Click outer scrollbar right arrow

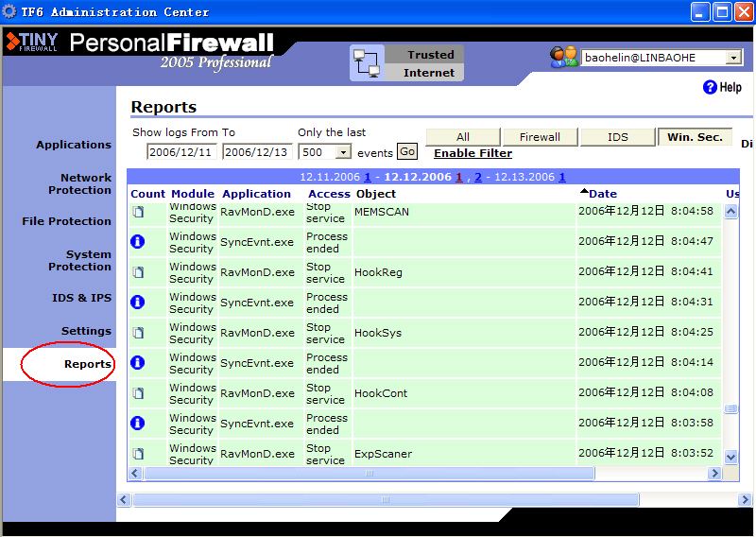745,499
